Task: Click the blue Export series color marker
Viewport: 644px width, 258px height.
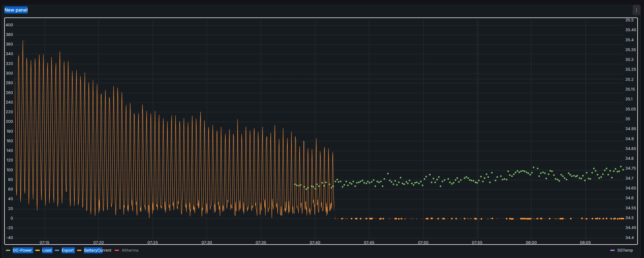Action: [x=57, y=250]
